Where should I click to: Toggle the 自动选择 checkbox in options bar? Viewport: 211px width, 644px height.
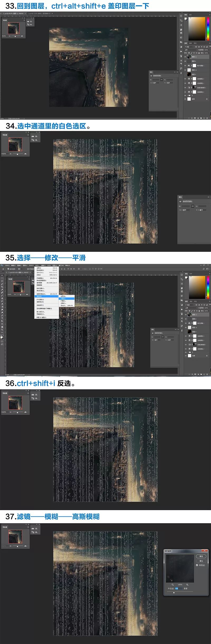click(x=8, y=269)
